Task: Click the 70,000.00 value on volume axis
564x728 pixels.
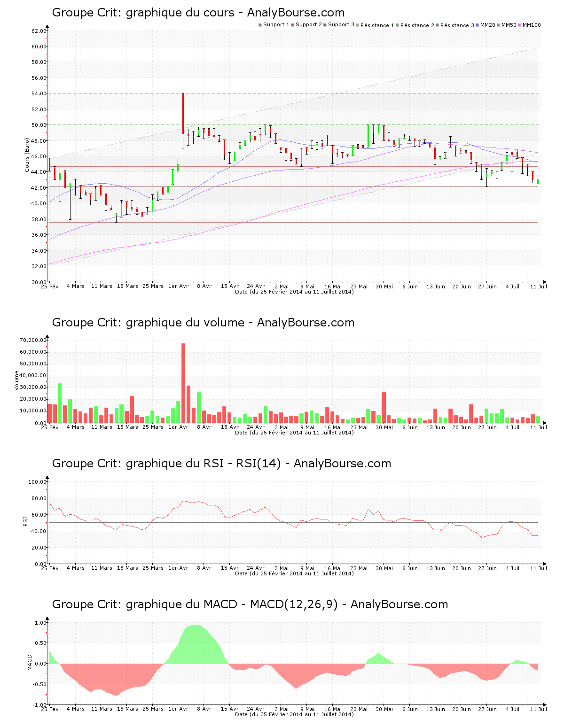Action: [x=33, y=340]
